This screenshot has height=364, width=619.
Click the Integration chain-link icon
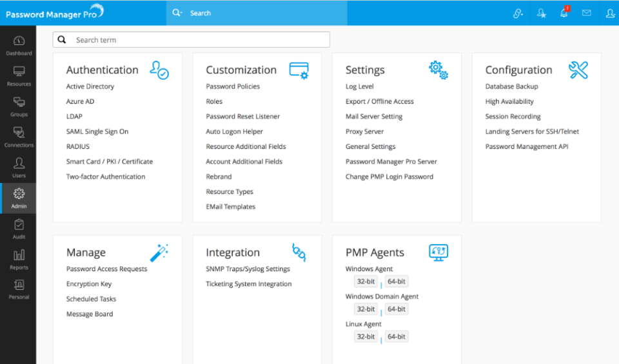pos(299,253)
